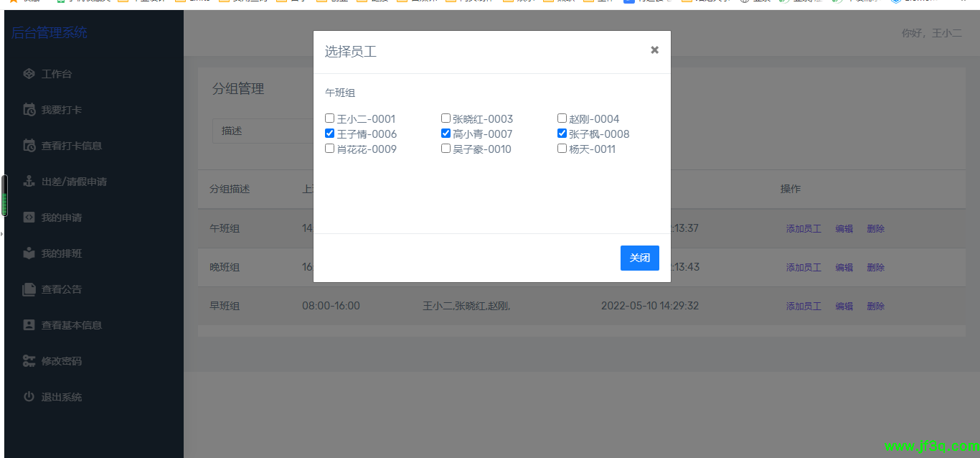The image size is (980, 458).
Task: Click the 我的申请 code icon
Action: tap(29, 218)
